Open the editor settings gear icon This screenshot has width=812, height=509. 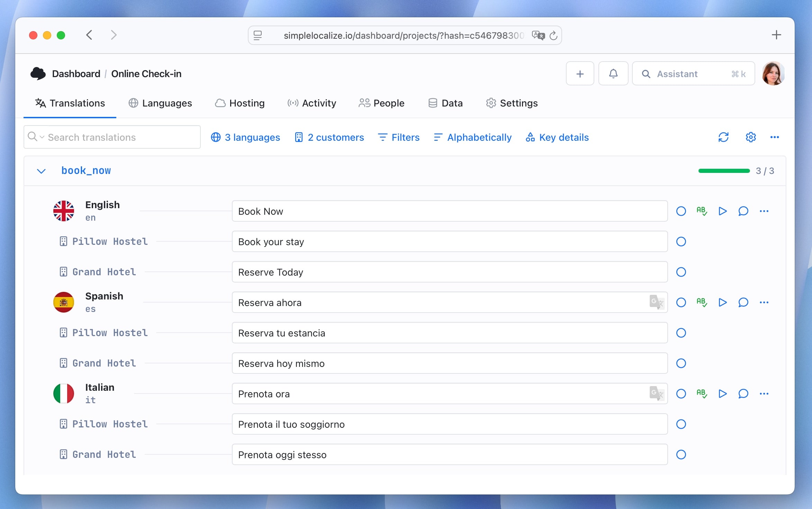pyautogui.click(x=750, y=137)
